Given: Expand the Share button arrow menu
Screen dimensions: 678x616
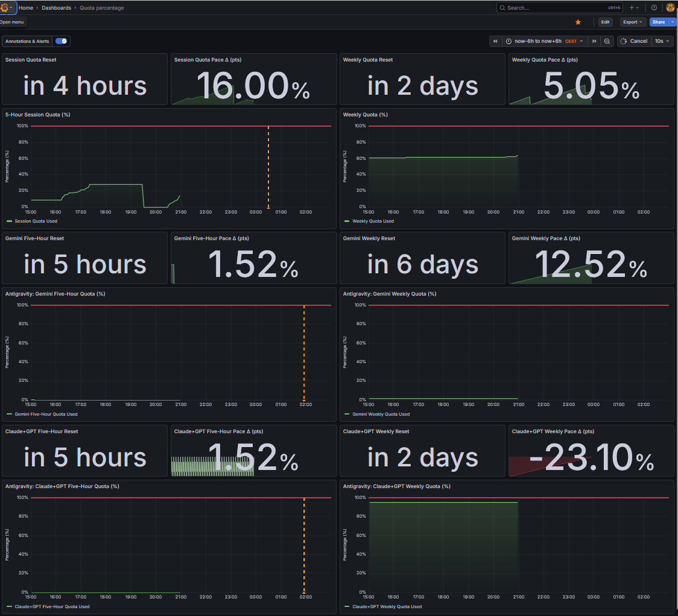Looking at the screenshot, I should tap(673, 22).
